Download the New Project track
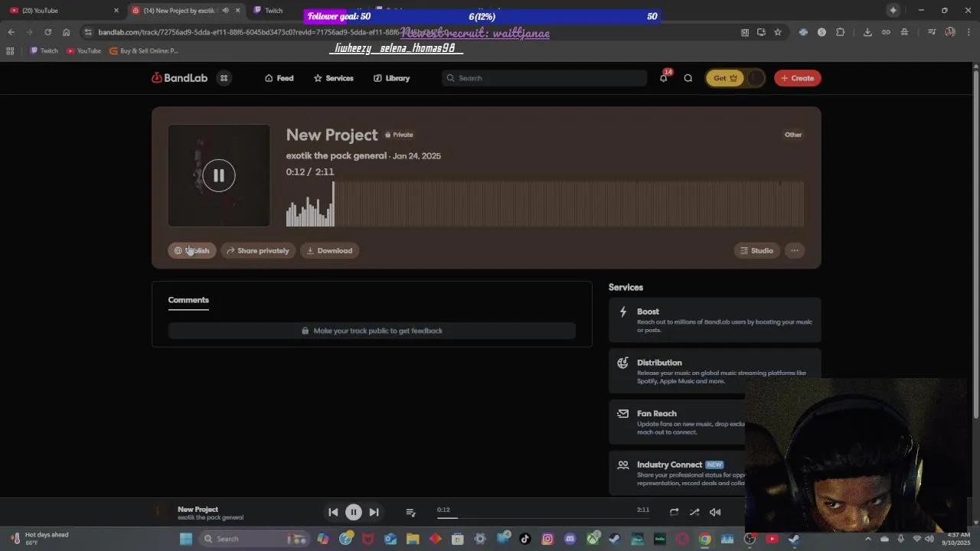Image resolution: width=980 pixels, height=551 pixels. point(329,250)
